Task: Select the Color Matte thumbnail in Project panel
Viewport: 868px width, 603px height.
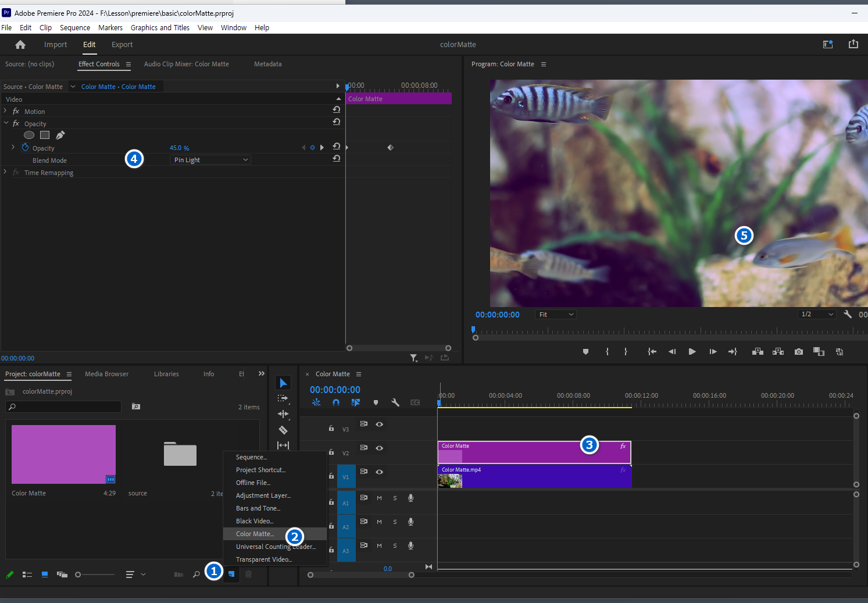Action: tap(63, 454)
